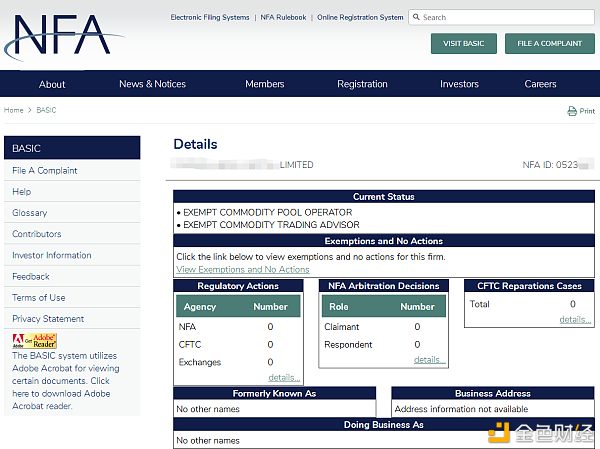Open details link under CFTC Reparations Cases
The width and height of the screenshot is (600, 449).
pos(575,319)
